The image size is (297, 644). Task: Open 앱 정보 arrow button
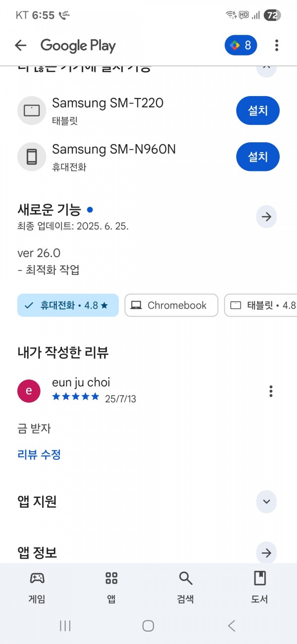click(266, 553)
